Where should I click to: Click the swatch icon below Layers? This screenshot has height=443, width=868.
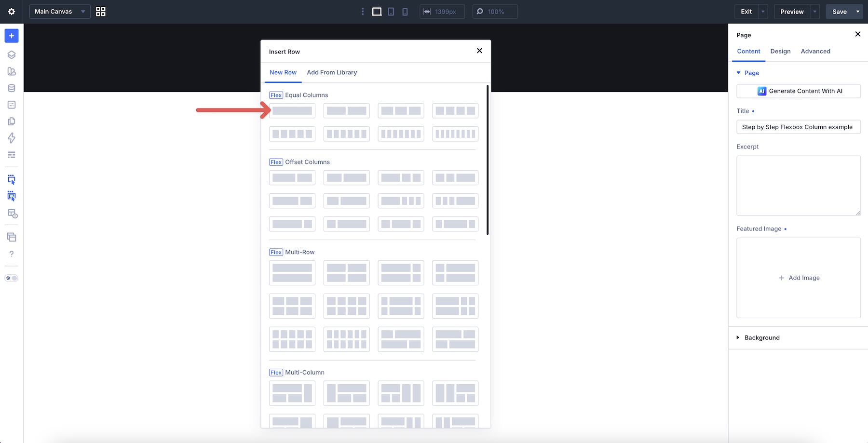tap(12, 71)
